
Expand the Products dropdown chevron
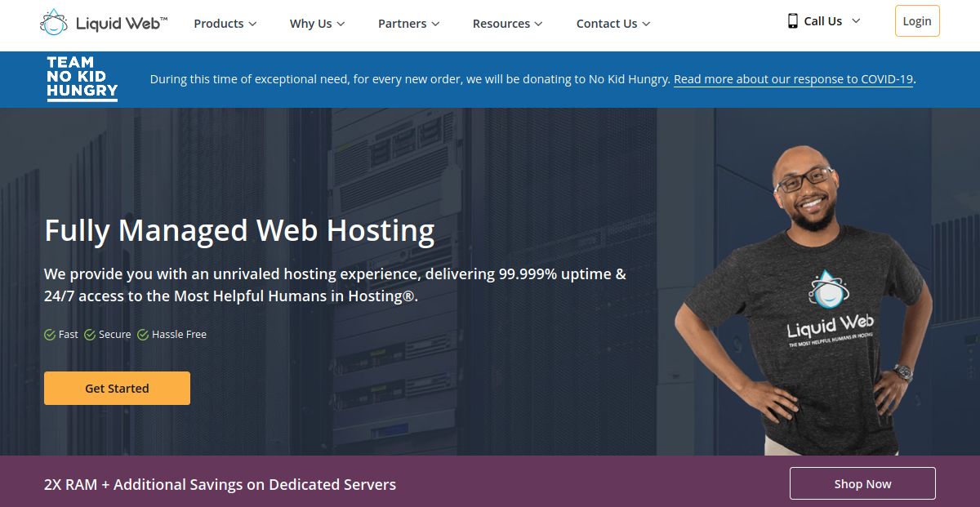(252, 24)
